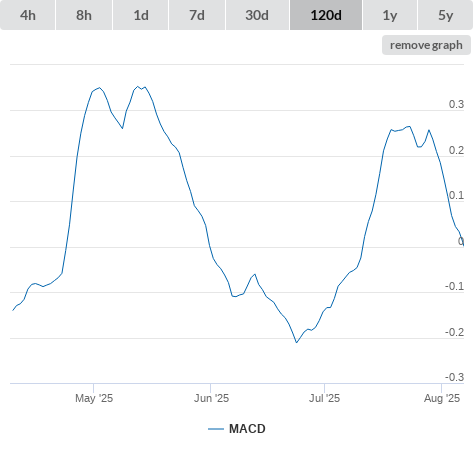
Task: Click the -0.1 y-axis value
Action: (454, 286)
